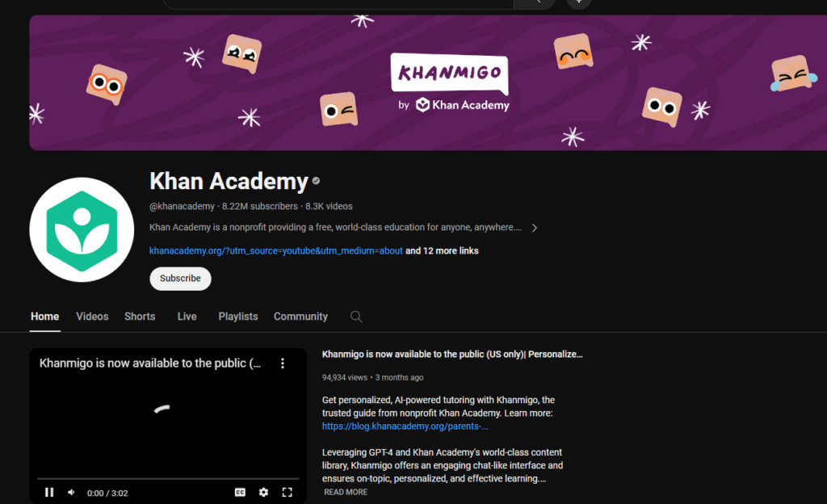Click the channel search magnifier icon
Viewport: 827px width, 504px height.
[x=356, y=317]
